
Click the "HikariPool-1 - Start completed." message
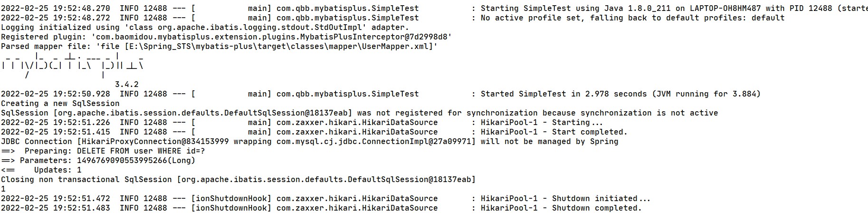click(x=554, y=132)
